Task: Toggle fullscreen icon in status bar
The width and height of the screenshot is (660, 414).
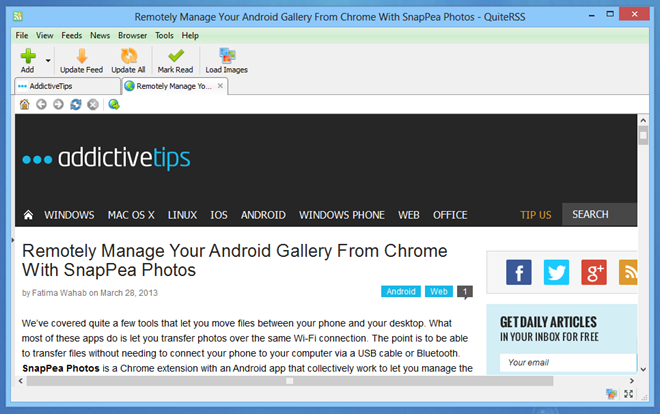Action: point(628,394)
